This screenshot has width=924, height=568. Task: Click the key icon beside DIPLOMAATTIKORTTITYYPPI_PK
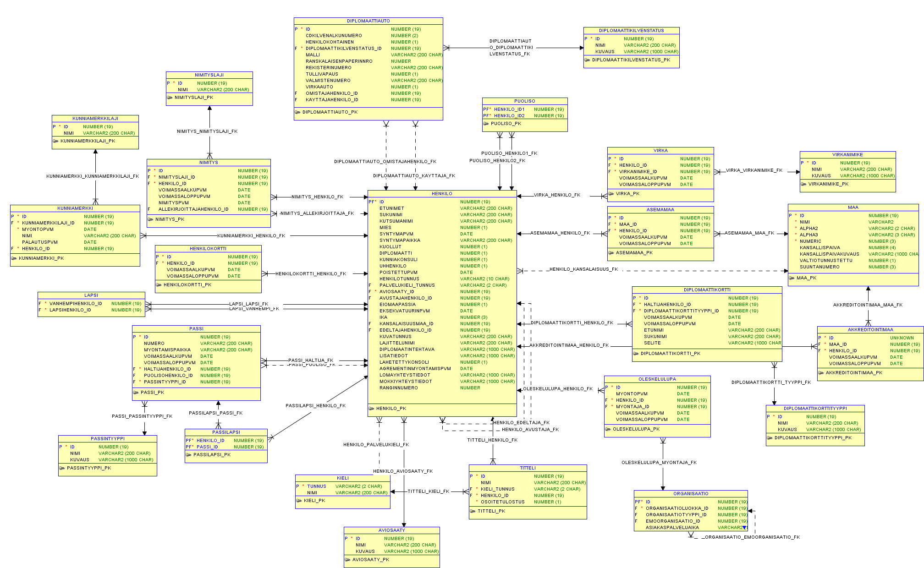(x=770, y=438)
